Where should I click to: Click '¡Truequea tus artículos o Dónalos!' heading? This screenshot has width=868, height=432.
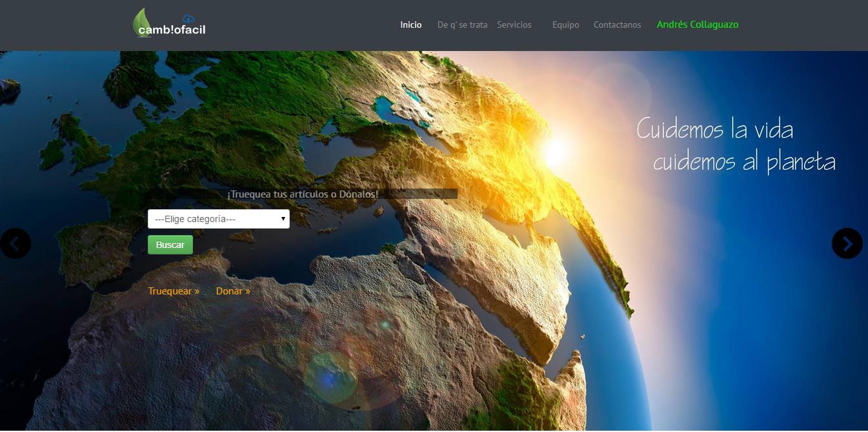click(303, 194)
